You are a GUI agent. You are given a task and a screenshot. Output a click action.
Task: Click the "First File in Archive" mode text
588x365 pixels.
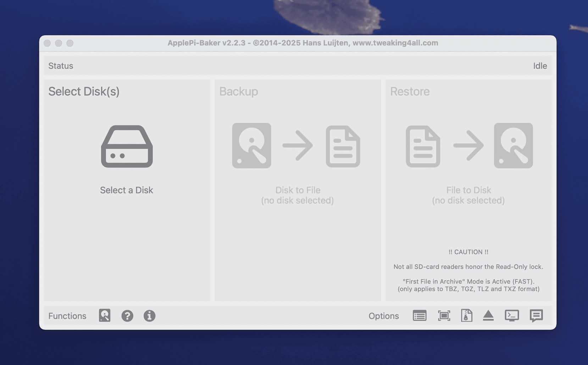pyautogui.click(x=468, y=281)
